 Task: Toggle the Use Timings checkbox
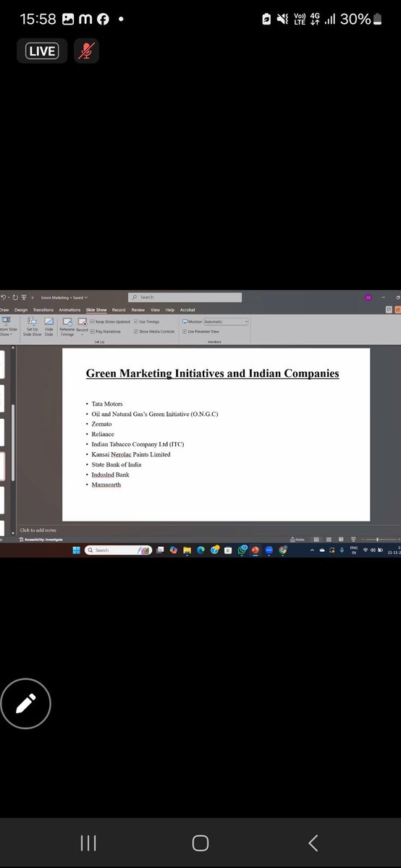click(136, 321)
